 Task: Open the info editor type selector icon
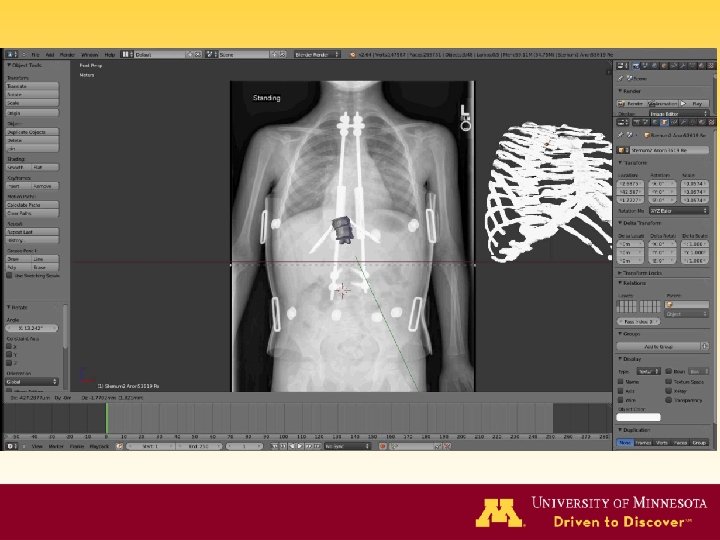pos(12,54)
